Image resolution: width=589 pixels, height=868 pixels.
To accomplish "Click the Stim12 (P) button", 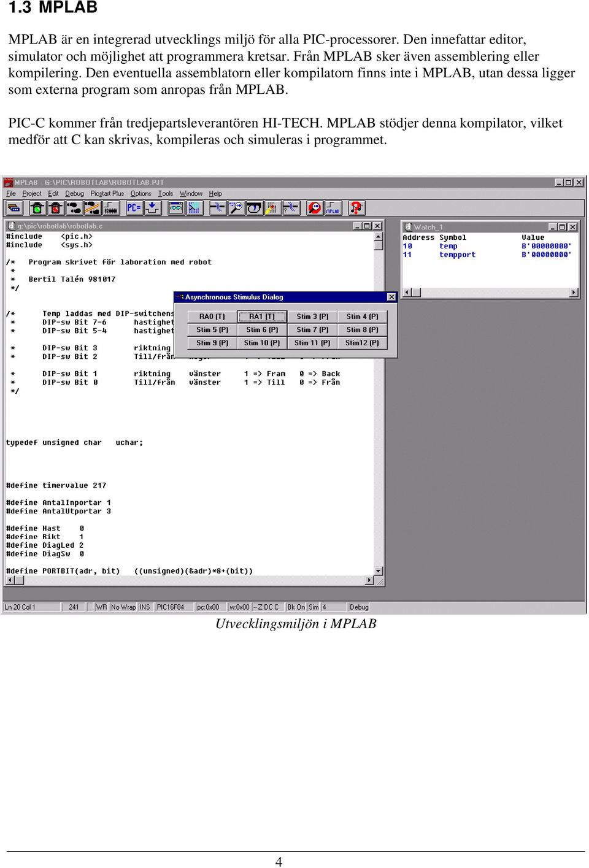I will (x=363, y=344).
